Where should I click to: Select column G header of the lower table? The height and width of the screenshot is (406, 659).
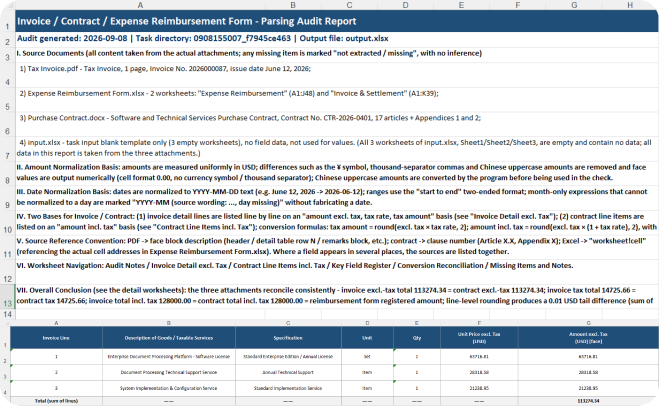(x=588, y=323)
